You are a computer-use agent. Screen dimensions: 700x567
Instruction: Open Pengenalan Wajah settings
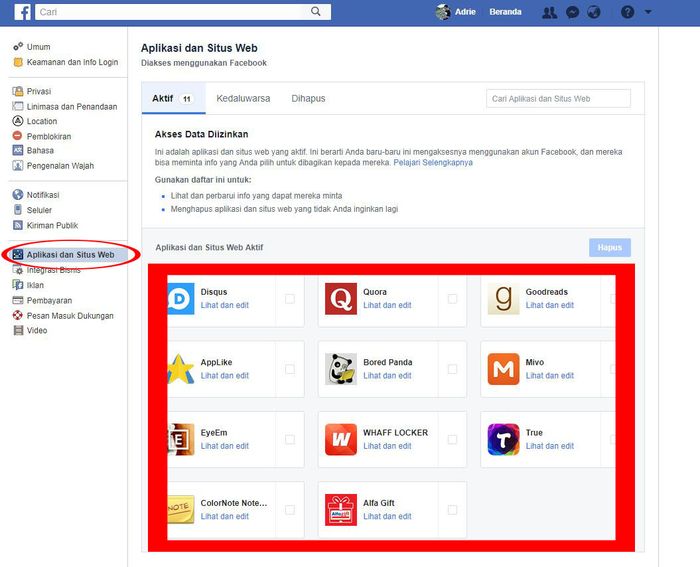pyautogui.click(x=60, y=166)
